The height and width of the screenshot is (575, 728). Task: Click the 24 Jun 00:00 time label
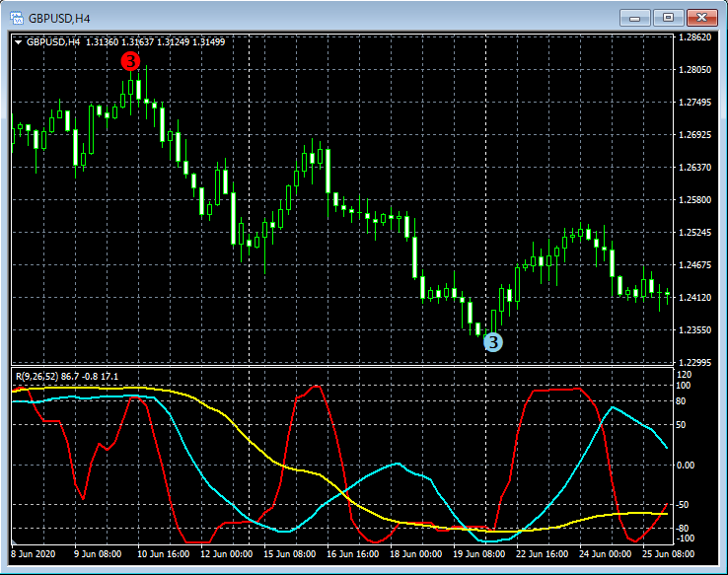[605, 554]
